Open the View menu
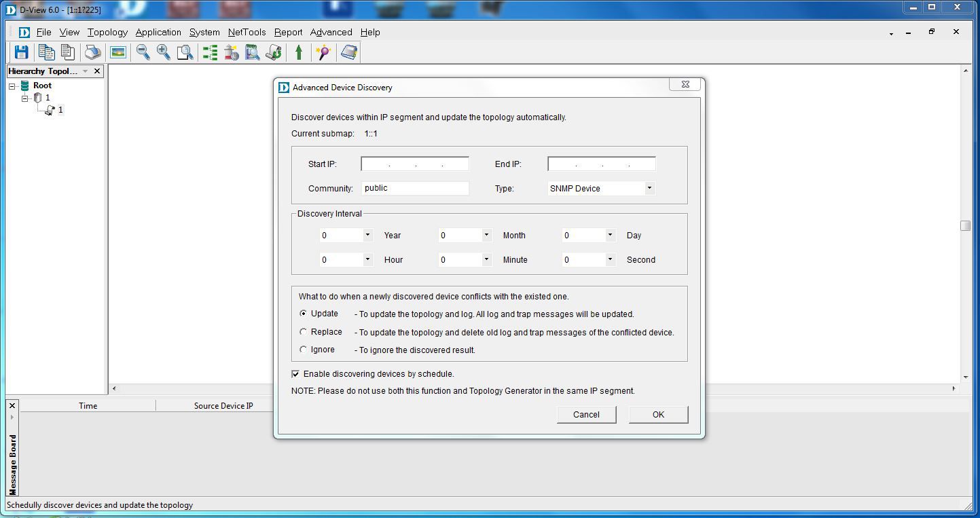Screen dimensions: 980x518 pyautogui.click(x=69, y=32)
